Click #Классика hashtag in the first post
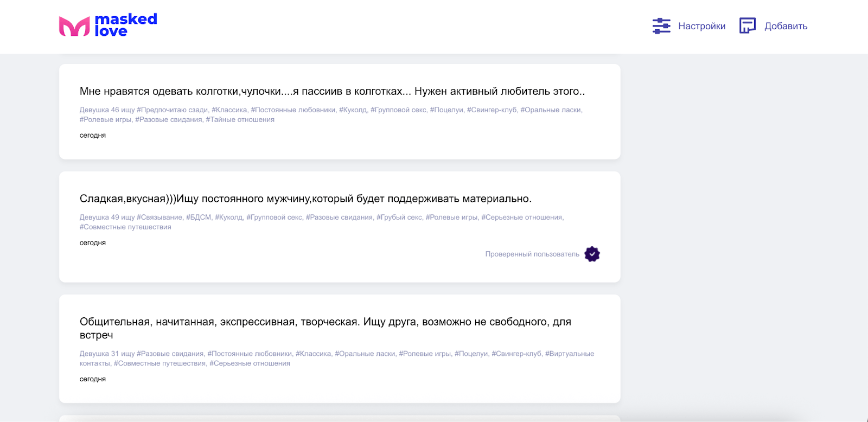868x422 pixels. coord(229,110)
